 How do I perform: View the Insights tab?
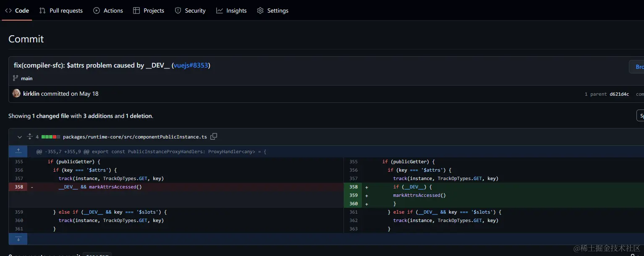231,10
